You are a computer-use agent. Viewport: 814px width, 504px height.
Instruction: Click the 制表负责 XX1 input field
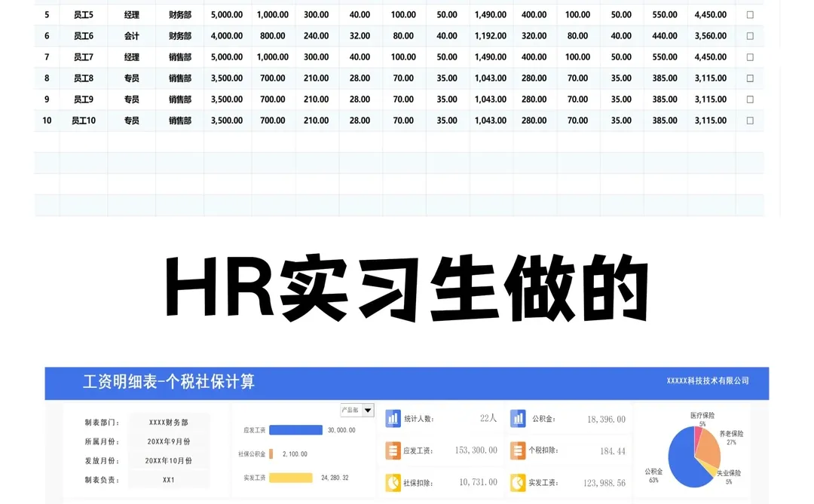click(x=167, y=480)
